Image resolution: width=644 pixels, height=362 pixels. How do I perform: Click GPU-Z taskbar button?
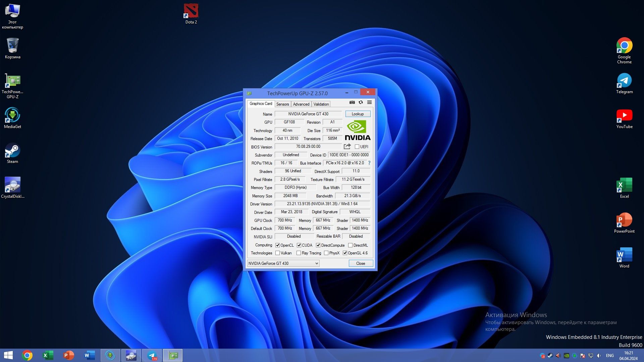coord(173,355)
